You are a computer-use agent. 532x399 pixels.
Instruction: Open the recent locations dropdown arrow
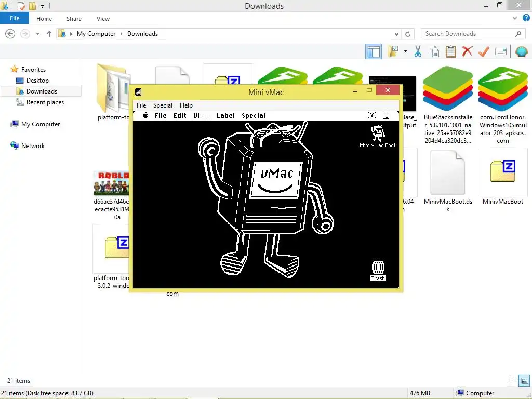coord(37,34)
